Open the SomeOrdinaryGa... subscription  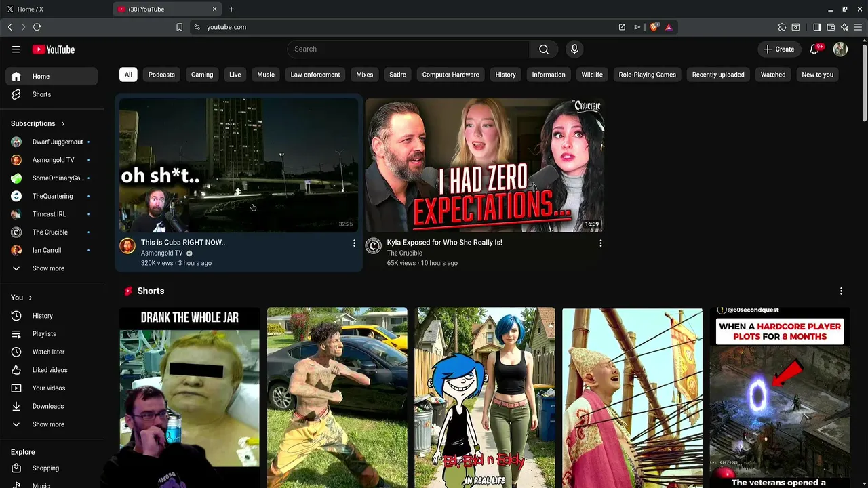(52, 178)
